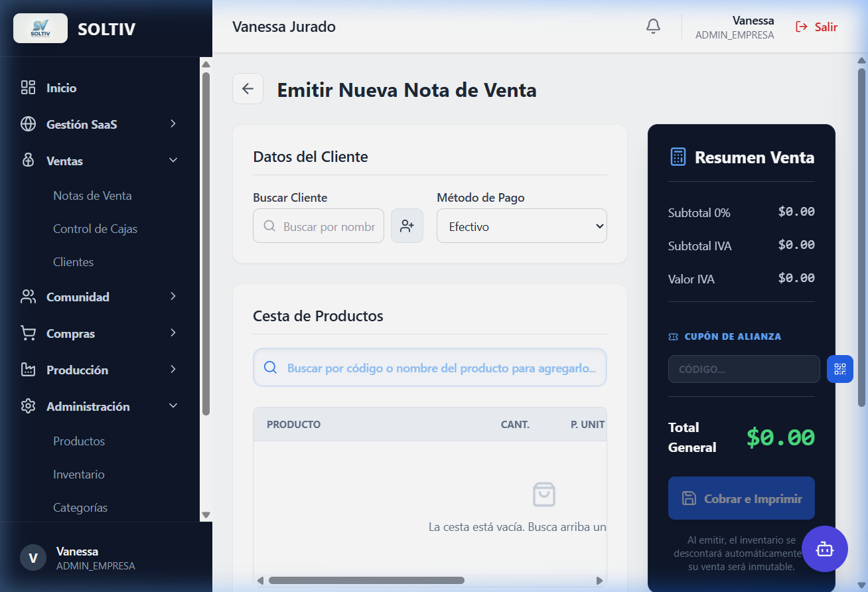Click the CANT. column header
The height and width of the screenshot is (592, 868).
tap(515, 425)
